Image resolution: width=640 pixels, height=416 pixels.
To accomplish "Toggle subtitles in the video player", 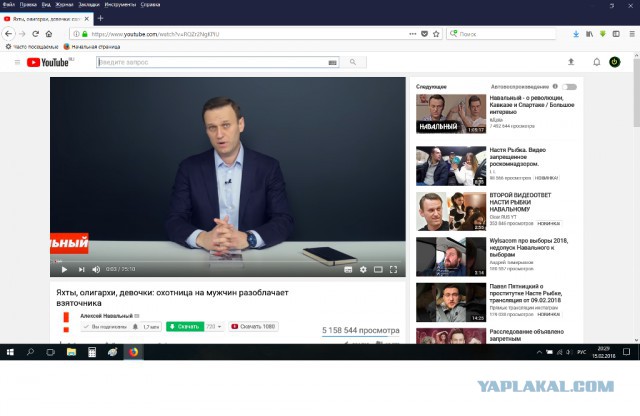I will 348,269.
